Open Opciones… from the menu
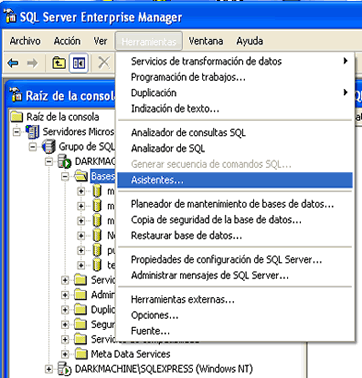 [x=235, y=315]
